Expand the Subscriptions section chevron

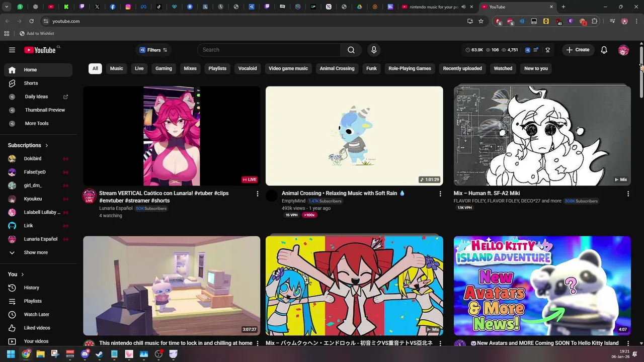pyautogui.click(x=47, y=145)
